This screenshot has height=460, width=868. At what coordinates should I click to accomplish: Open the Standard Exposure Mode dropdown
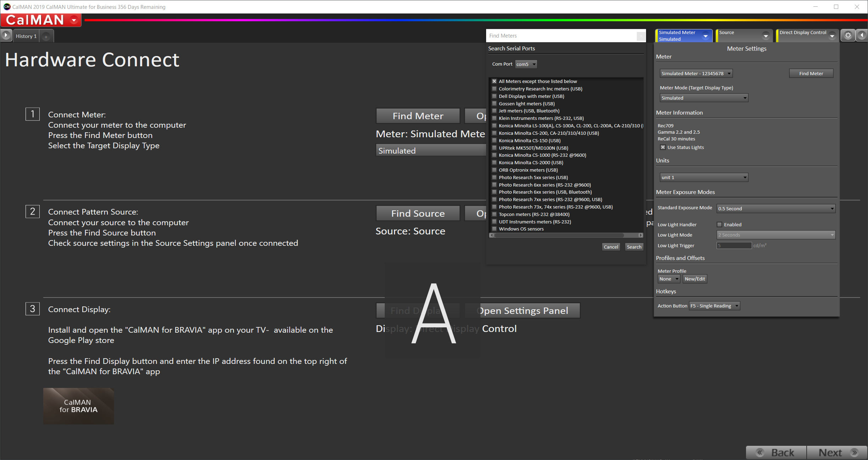click(776, 209)
